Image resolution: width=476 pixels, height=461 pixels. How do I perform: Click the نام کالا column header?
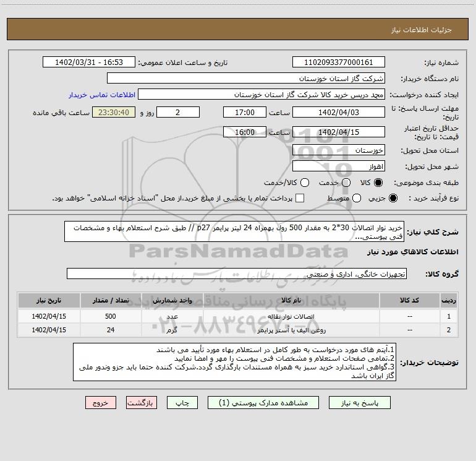291,300
